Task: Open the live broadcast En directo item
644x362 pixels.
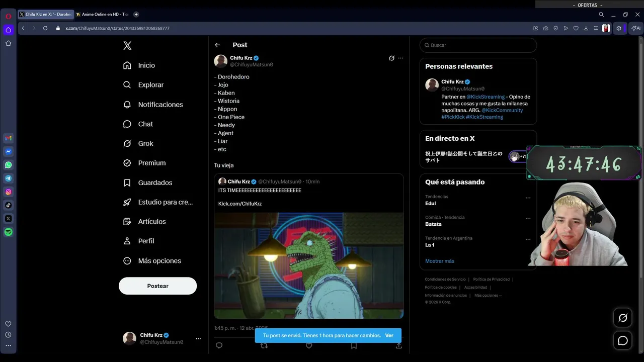Action: (477, 157)
